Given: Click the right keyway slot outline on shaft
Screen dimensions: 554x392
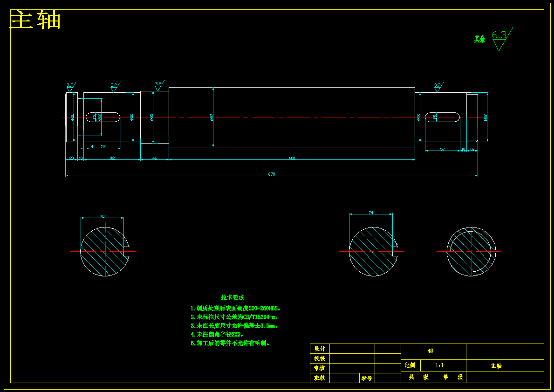Looking at the screenshot, I should pyautogui.click(x=442, y=117).
